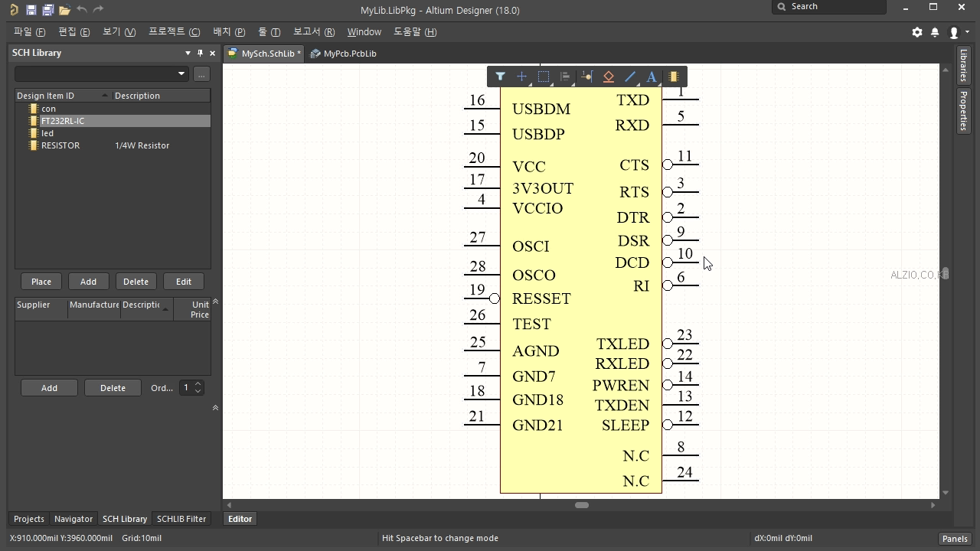Click the Description column header
The width and height of the screenshot is (980, 551).
[161, 96]
